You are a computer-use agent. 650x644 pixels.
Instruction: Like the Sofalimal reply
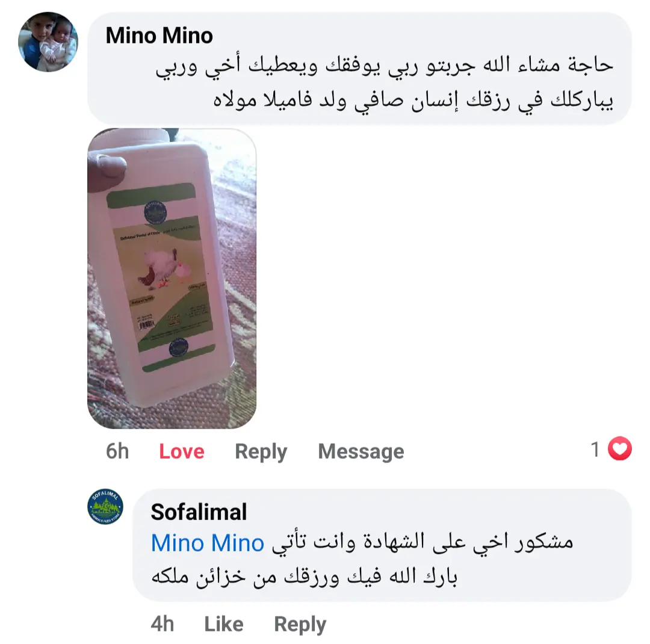[224, 624]
